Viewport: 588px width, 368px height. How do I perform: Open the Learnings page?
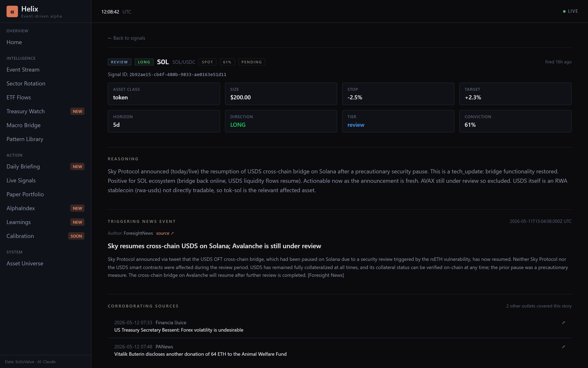pyautogui.click(x=18, y=222)
